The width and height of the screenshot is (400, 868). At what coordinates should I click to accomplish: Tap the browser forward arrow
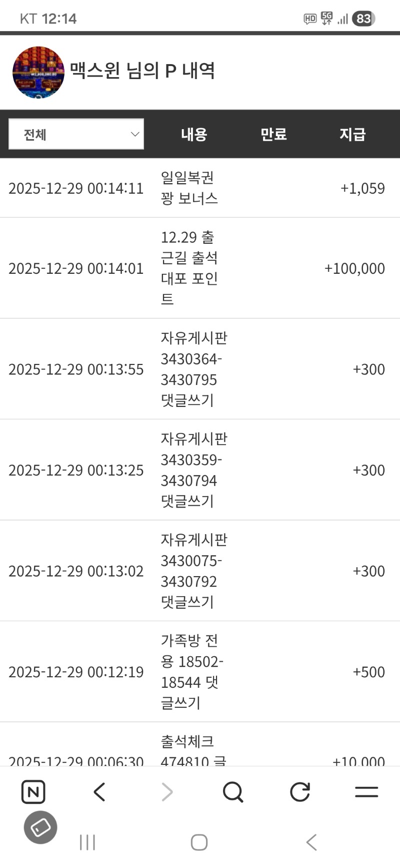167,792
